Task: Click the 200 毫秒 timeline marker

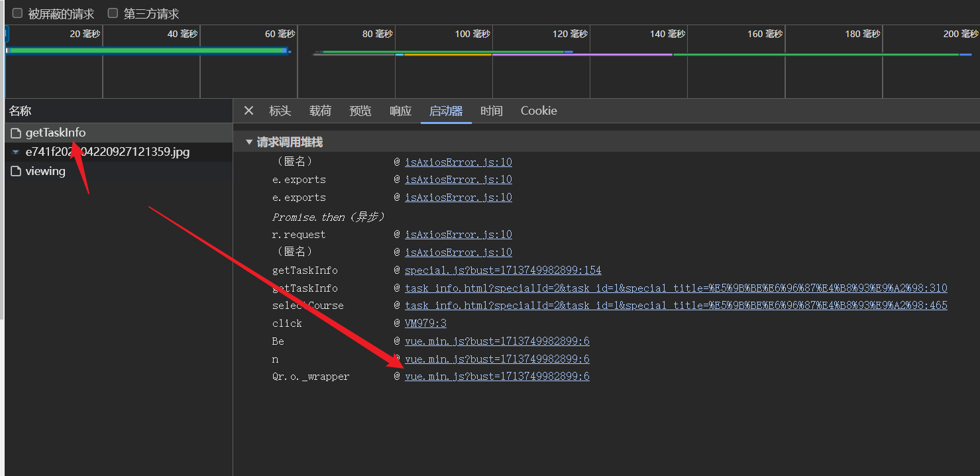Action: 960,34
